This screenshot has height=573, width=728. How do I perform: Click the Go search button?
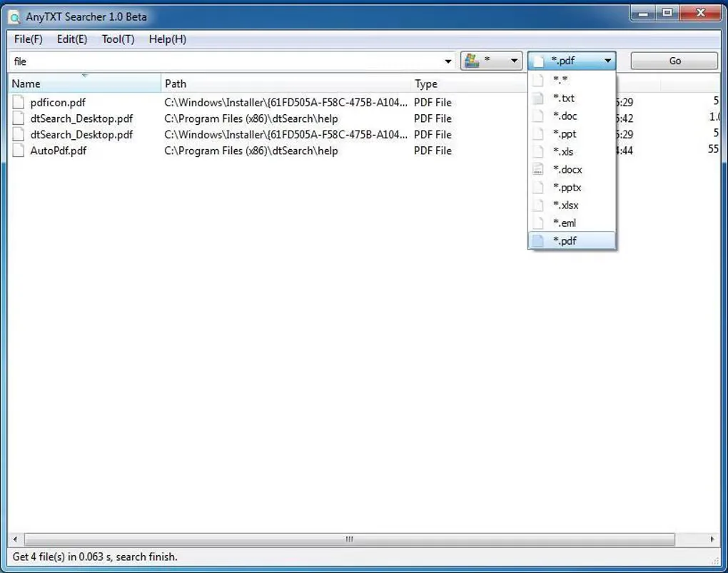tap(674, 61)
